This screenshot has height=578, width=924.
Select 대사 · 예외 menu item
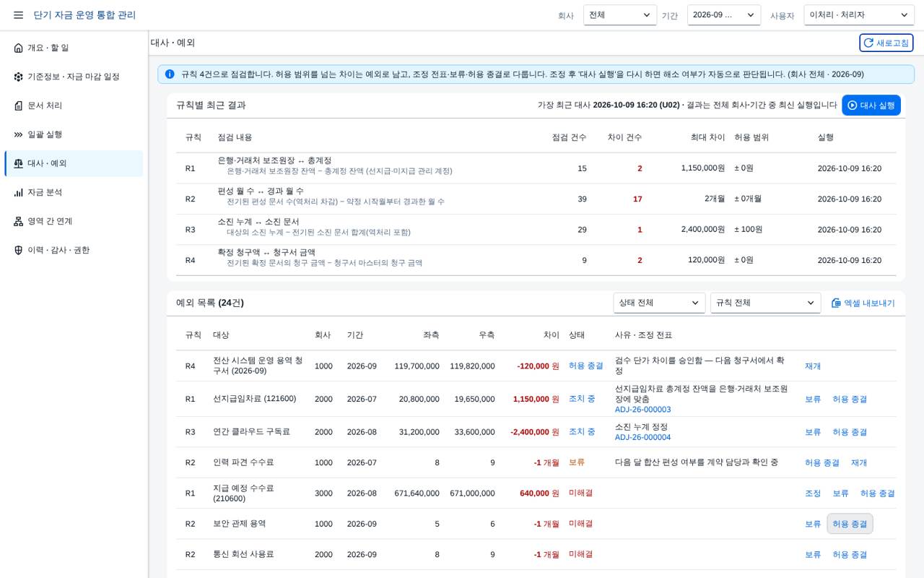(74, 163)
